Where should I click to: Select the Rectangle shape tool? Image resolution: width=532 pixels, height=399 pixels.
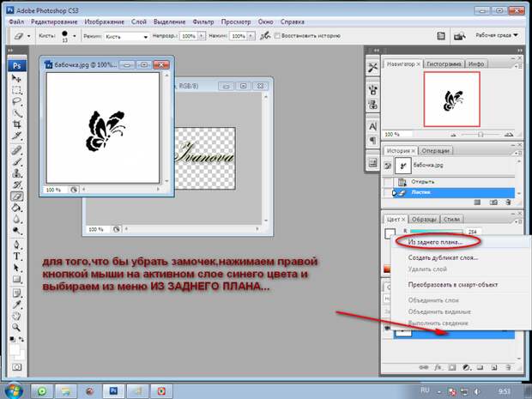click(16, 279)
